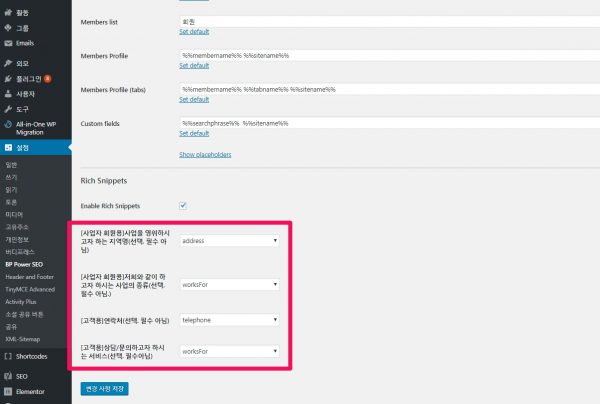Screen dimensions: 600x404
Task: Click the Emails envelope icon
Action: tap(8, 43)
